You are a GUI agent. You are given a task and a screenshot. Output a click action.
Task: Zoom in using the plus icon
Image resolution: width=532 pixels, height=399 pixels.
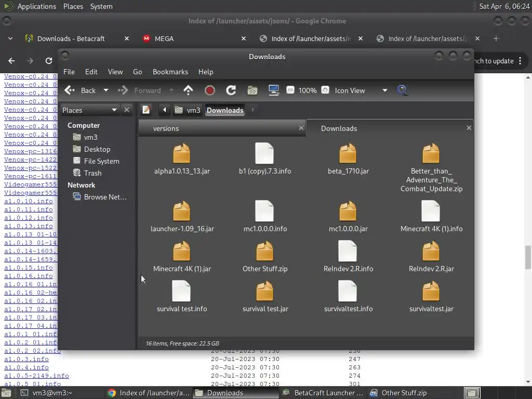pyautogui.click(x=325, y=90)
